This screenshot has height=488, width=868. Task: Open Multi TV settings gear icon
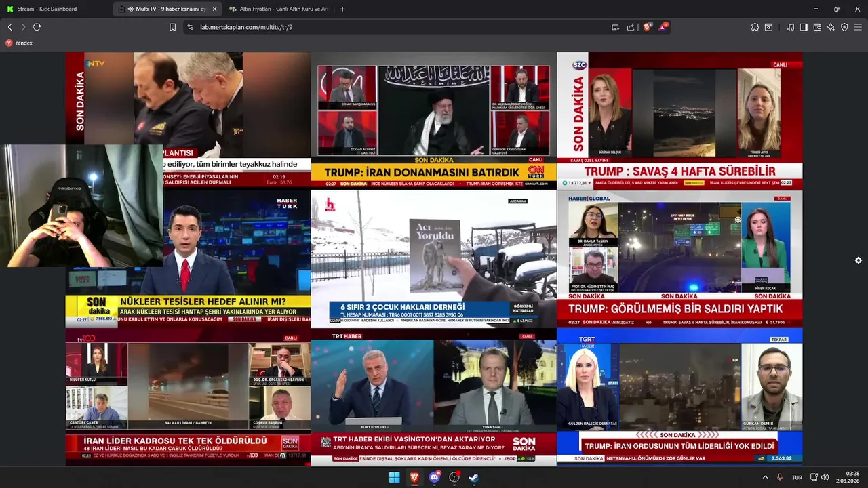click(x=859, y=260)
